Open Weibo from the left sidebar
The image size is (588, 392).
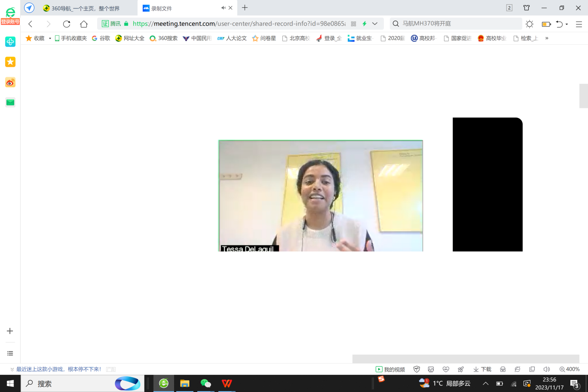[x=10, y=83]
